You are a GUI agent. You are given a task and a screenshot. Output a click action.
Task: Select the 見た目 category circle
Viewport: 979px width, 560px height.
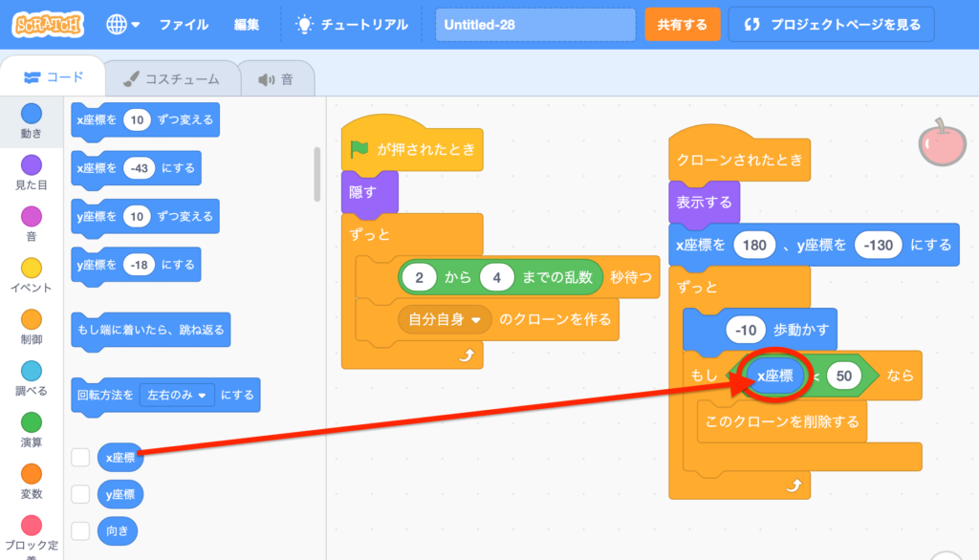click(32, 164)
